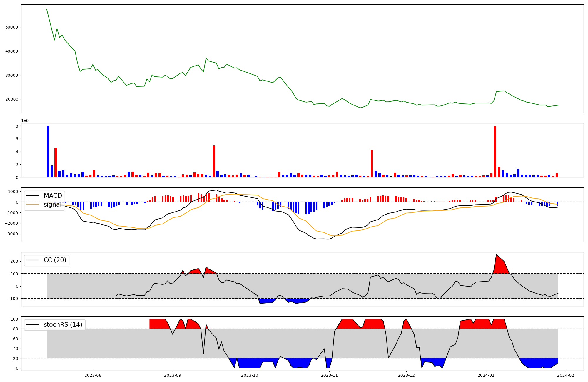This screenshot has width=588, height=382.
Task: Click the MACD legend entry
Action: tap(53, 196)
